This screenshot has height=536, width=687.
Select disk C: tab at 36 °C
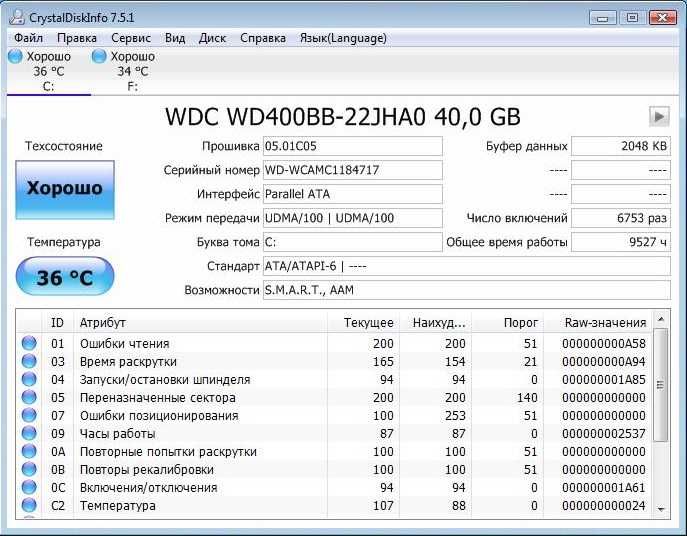click(49, 71)
